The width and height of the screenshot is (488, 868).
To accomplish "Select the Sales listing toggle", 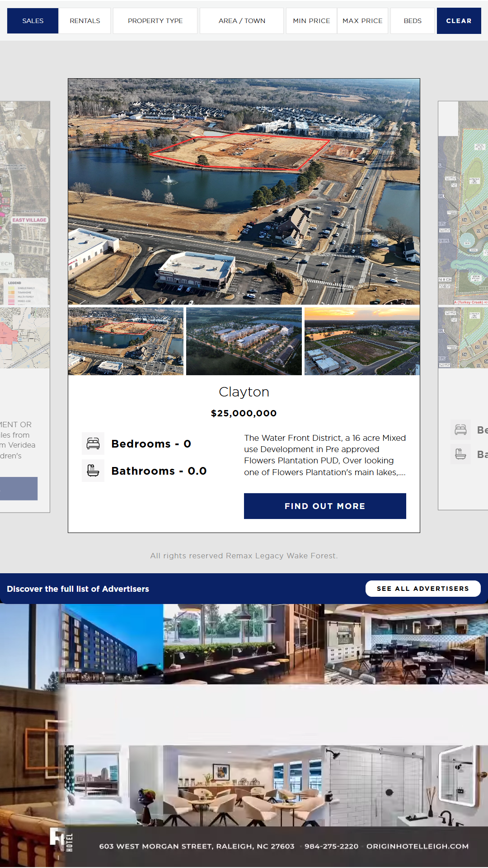I will (33, 21).
